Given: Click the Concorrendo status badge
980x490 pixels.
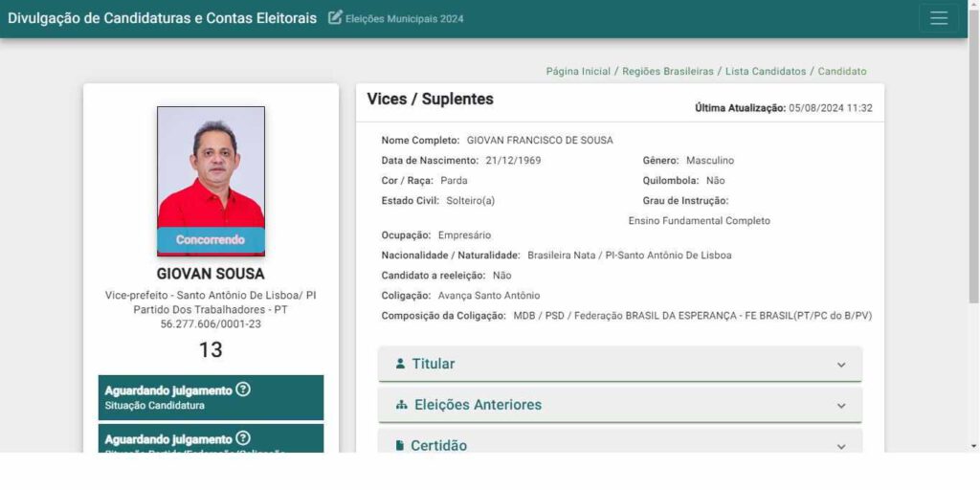Looking at the screenshot, I should click(x=211, y=240).
